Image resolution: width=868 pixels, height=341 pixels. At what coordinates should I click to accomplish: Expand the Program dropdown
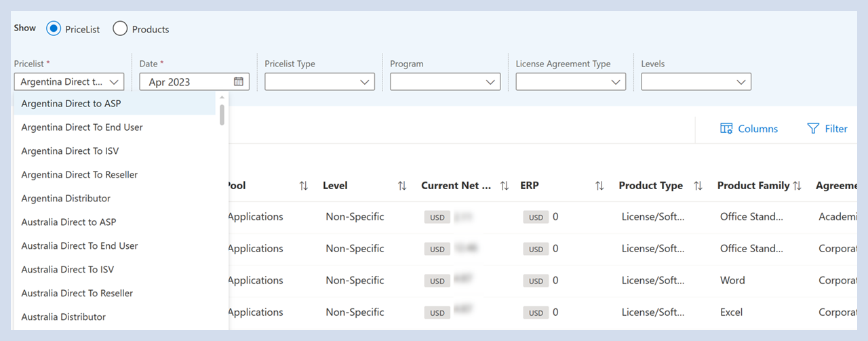tap(445, 82)
